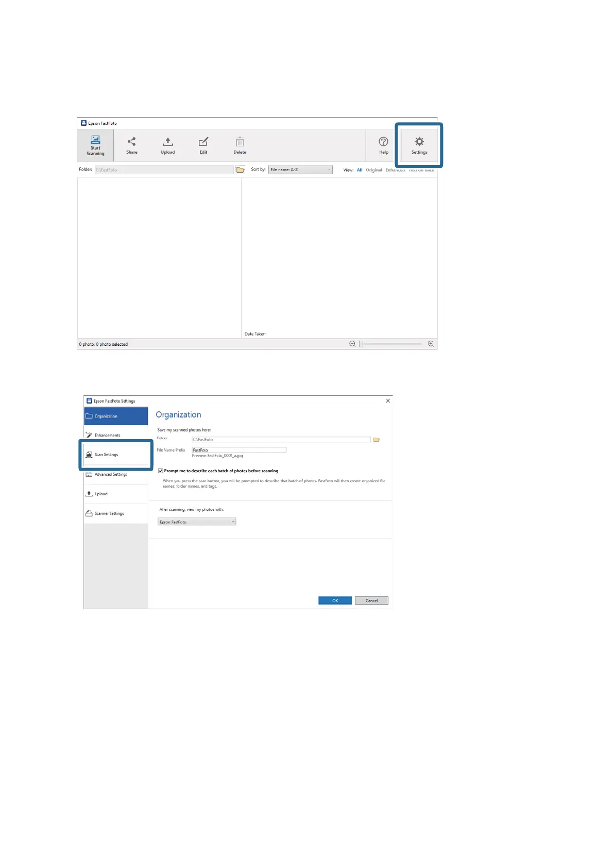Click the zoom out magnifier icon
This screenshot has height=868, width=613.
click(352, 344)
